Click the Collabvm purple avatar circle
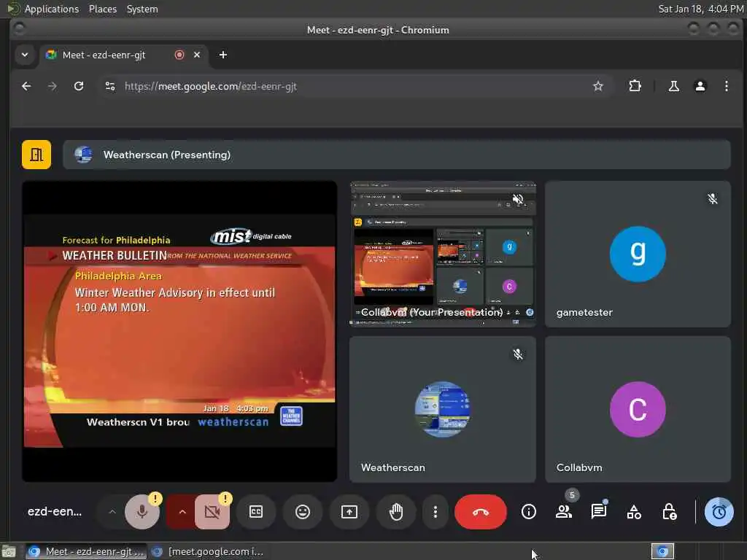This screenshot has width=747, height=560. pos(638,410)
